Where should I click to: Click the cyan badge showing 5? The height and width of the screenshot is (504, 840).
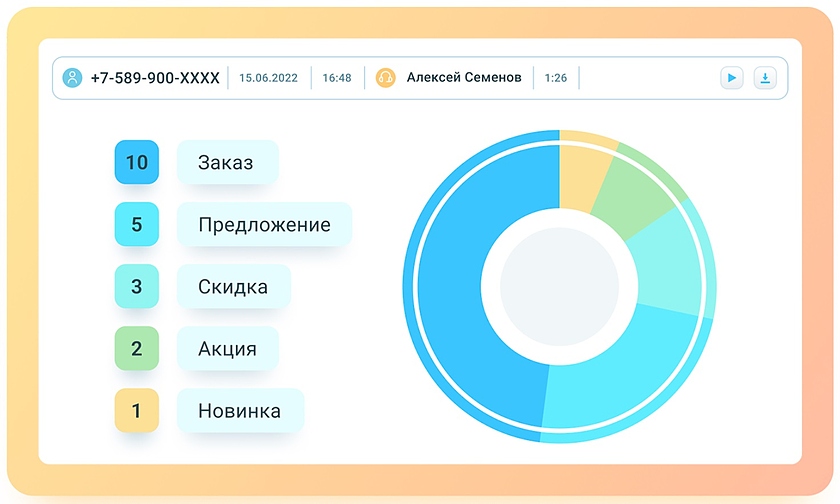pos(137,224)
